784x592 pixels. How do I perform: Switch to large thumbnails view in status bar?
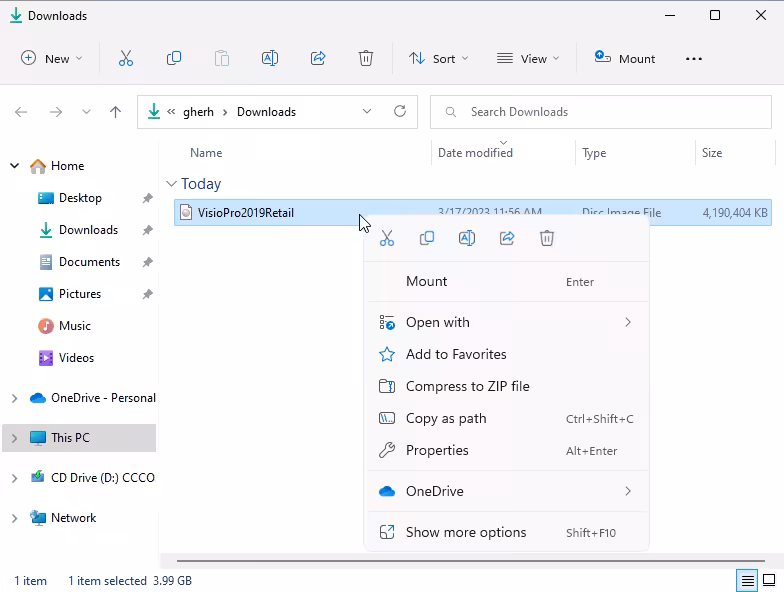[x=769, y=581]
